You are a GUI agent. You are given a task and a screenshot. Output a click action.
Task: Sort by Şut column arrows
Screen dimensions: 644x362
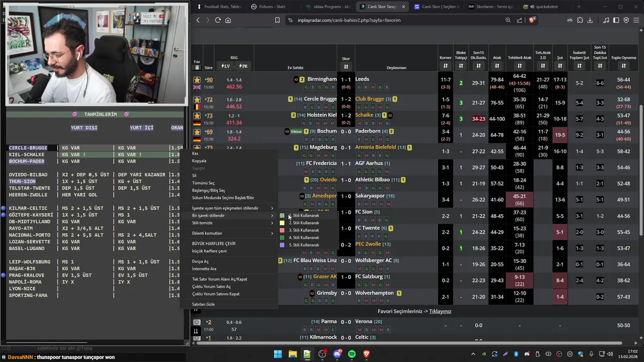pos(559,66)
